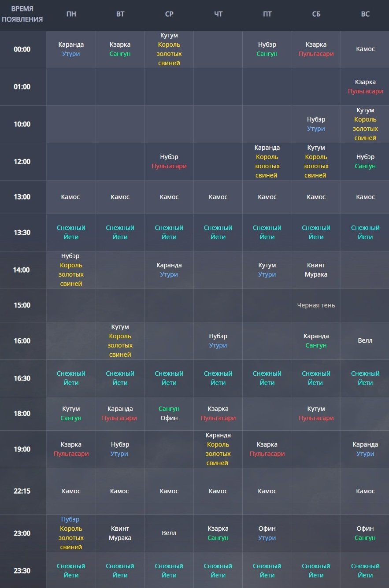The image size is (389, 588).
Task: Click the ВС column header
Action: pyautogui.click(x=365, y=14)
